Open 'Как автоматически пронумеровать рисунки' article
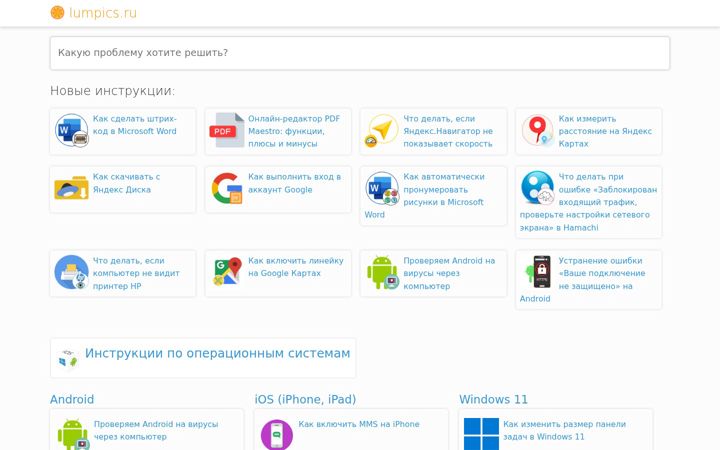 point(425,196)
